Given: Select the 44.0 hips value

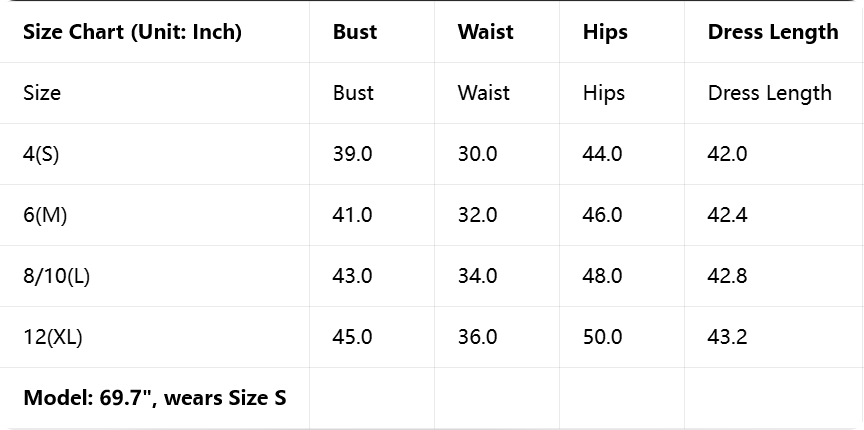Looking at the screenshot, I should tap(602, 154).
